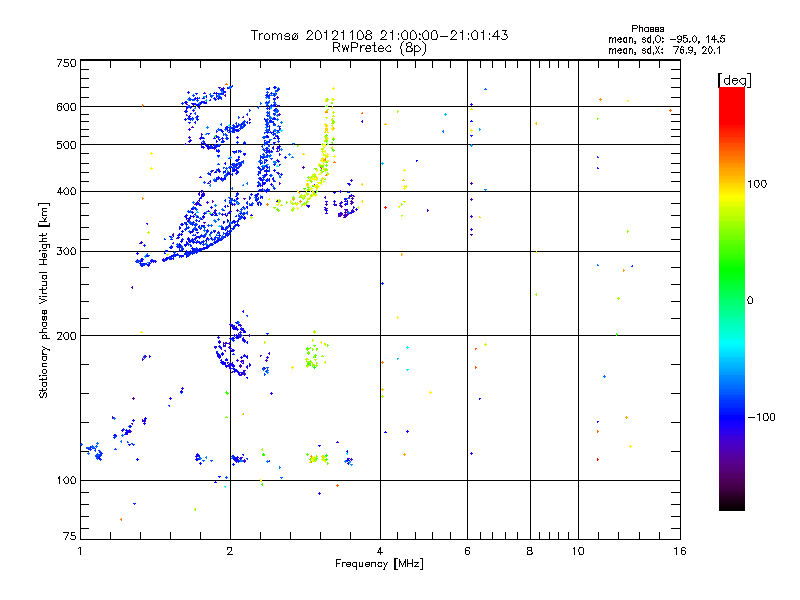This screenshot has width=800, height=600.
Task: Click the colorbar tick label '100'
Action: coord(757,184)
